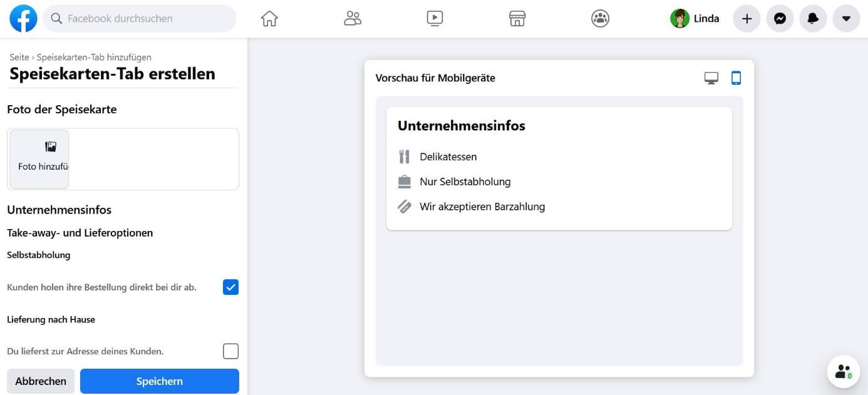Click the payment icon beside Barzahlung
Image resolution: width=868 pixels, height=395 pixels.
point(405,207)
